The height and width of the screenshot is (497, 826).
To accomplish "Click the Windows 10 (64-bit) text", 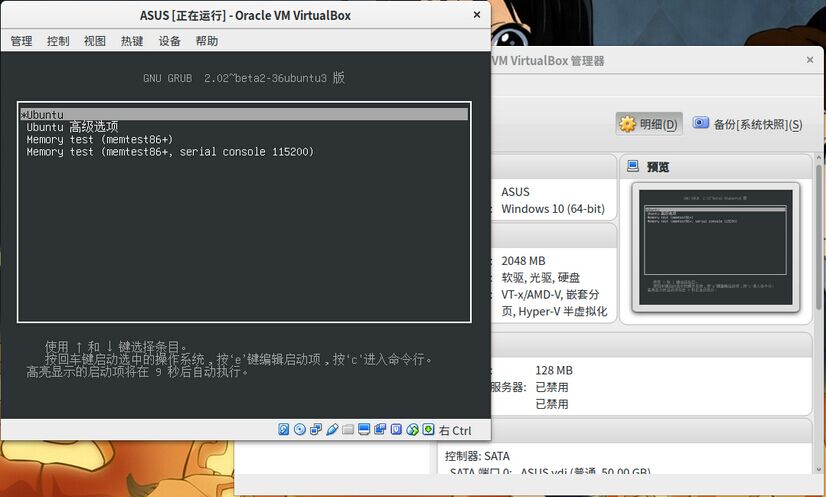I will pos(553,209).
